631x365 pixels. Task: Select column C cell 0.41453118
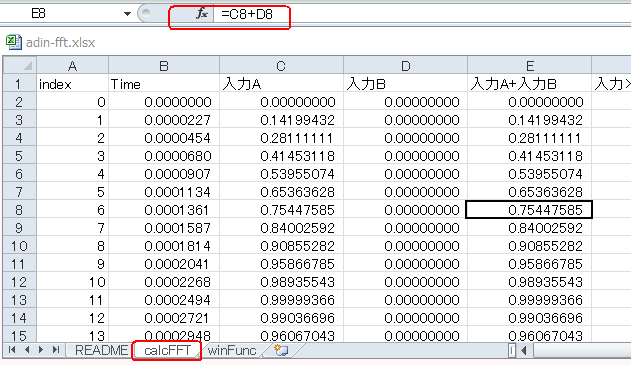tap(281, 156)
